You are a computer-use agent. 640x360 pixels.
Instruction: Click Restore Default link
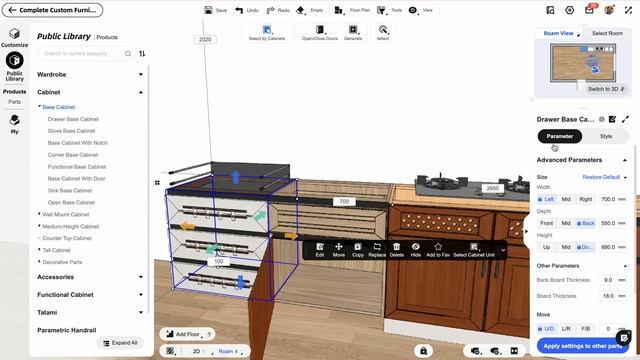pyautogui.click(x=601, y=177)
